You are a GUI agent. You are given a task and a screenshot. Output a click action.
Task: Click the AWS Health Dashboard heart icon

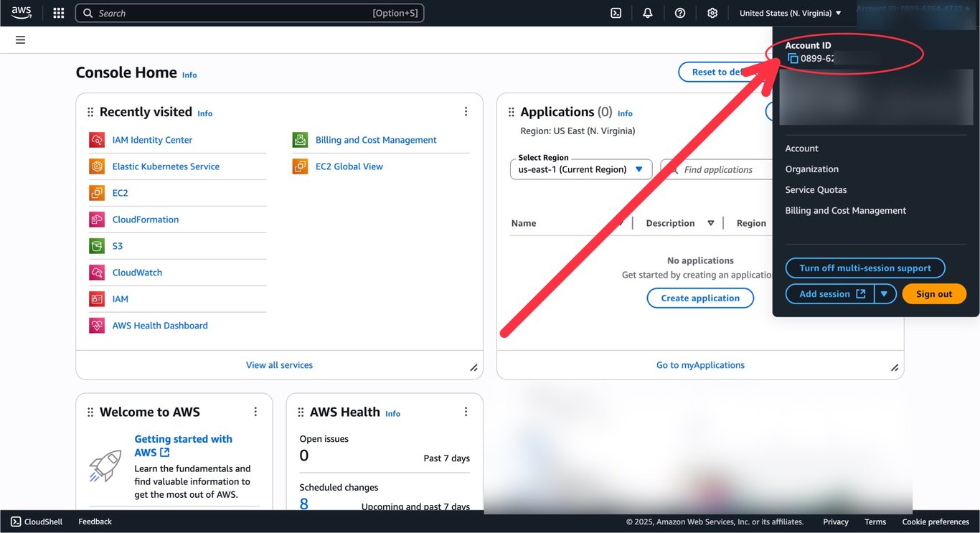pos(97,326)
